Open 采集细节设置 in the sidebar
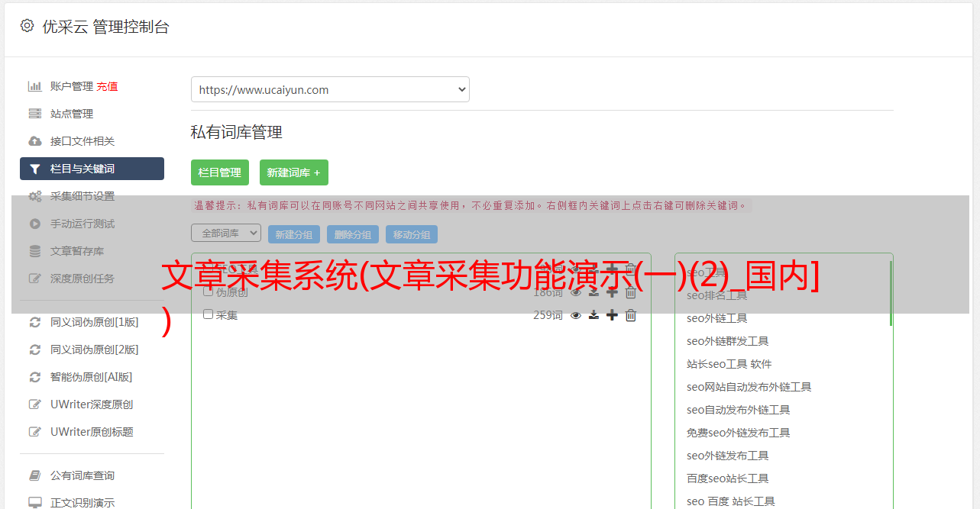The image size is (980, 509). tap(82, 196)
